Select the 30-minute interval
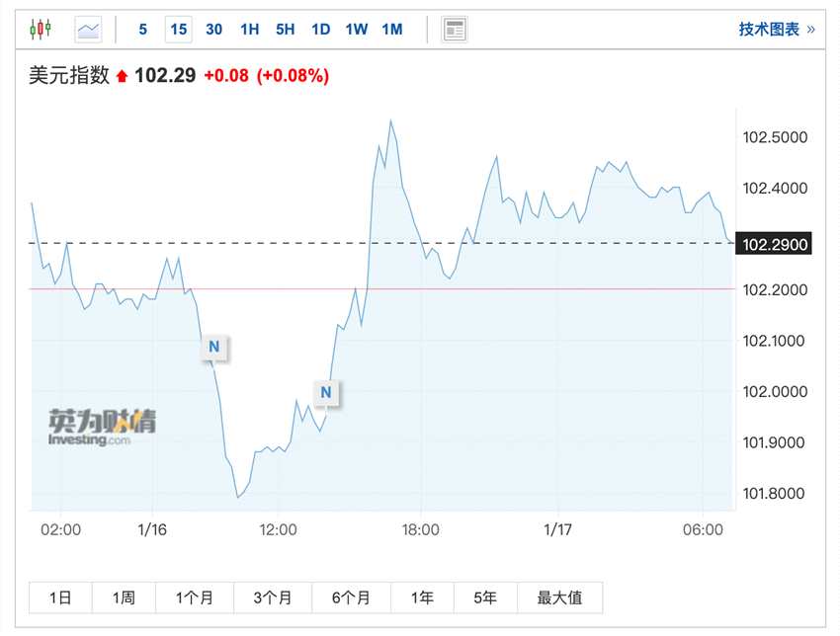 [214, 30]
